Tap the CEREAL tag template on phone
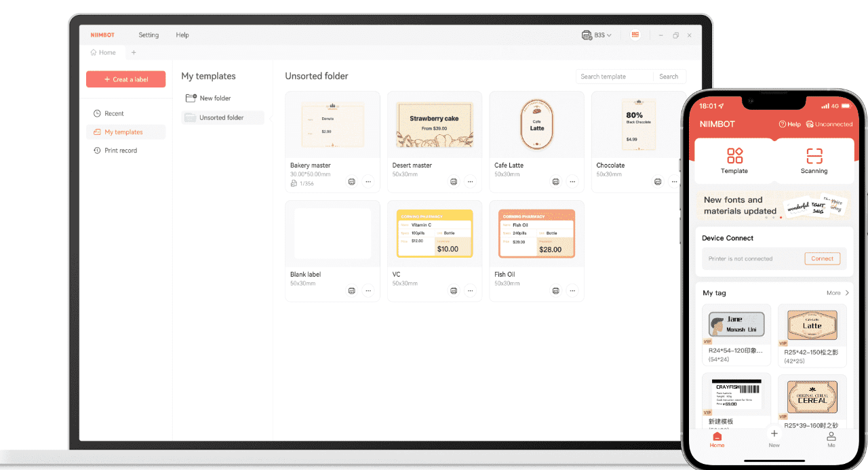The width and height of the screenshot is (868, 470). 812,395
